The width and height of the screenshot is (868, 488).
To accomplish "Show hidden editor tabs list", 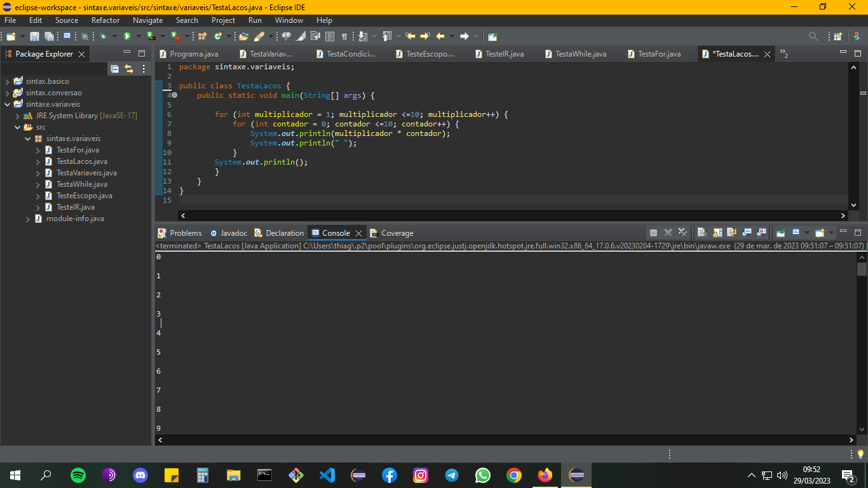I will pos(784,54).
